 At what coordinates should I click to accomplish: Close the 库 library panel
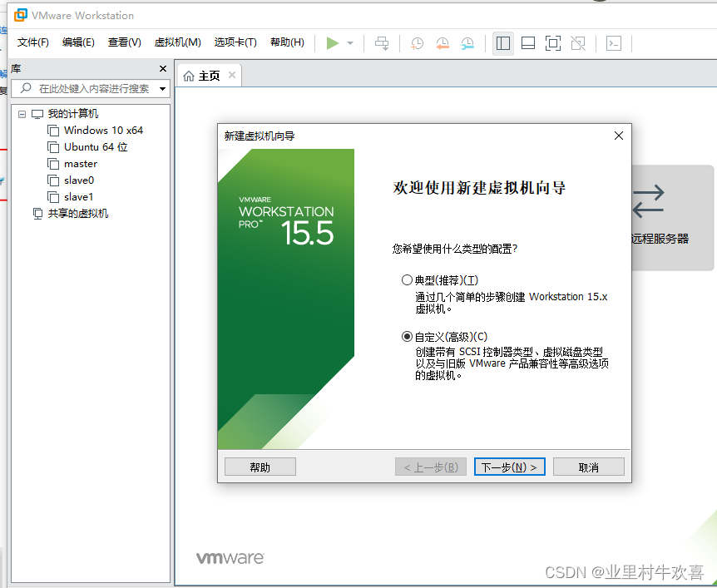[163, 68]
